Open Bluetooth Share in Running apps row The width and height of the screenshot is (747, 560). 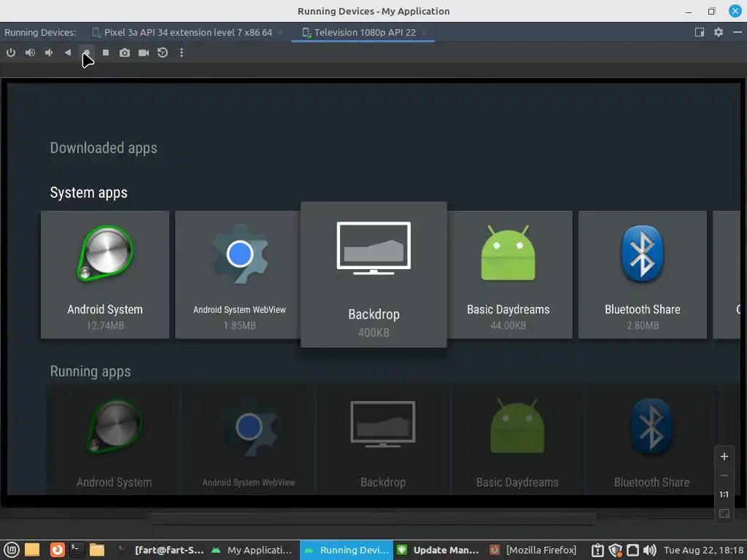[651, 440]
